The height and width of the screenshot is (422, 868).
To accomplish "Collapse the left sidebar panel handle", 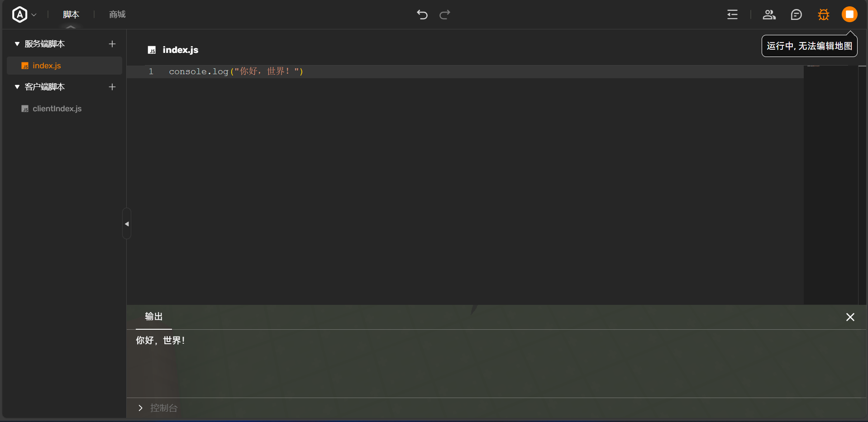I will click(127, 224).
